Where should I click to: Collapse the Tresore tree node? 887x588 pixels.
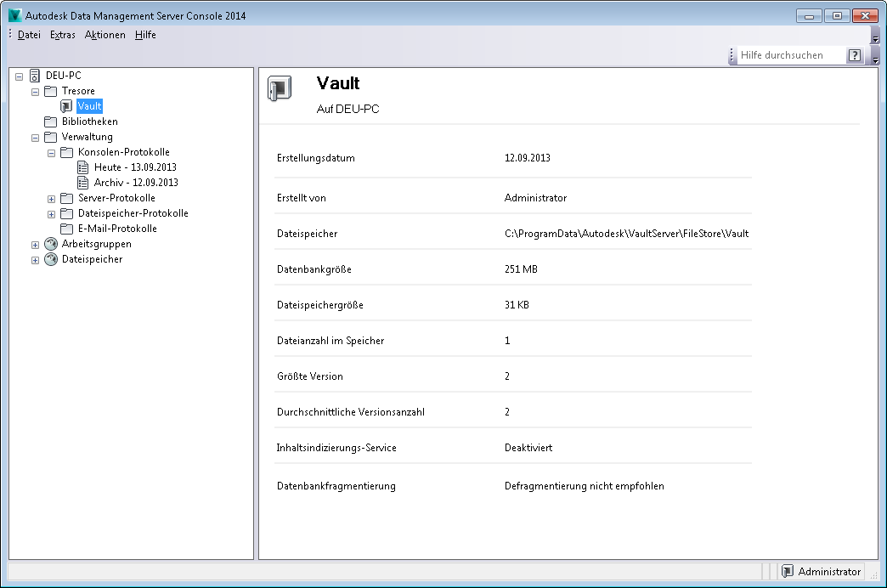tap(35, 91)
